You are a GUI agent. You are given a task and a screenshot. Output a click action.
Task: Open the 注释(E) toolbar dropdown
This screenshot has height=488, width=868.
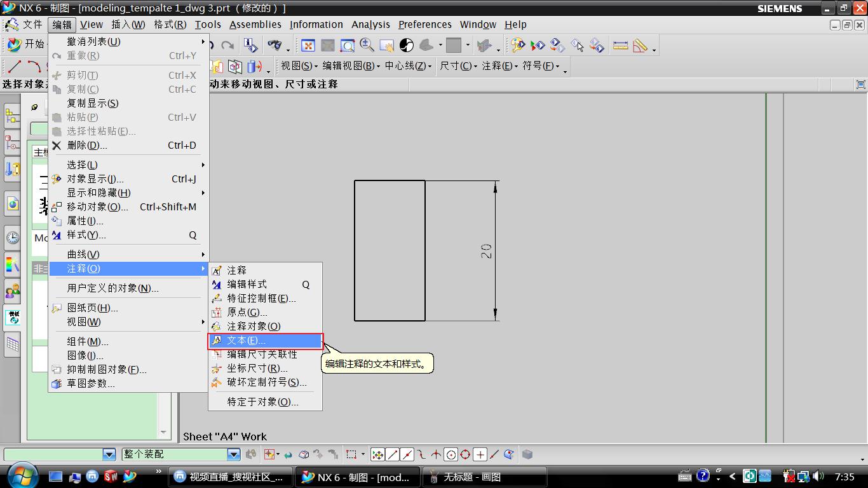(500, 66)
